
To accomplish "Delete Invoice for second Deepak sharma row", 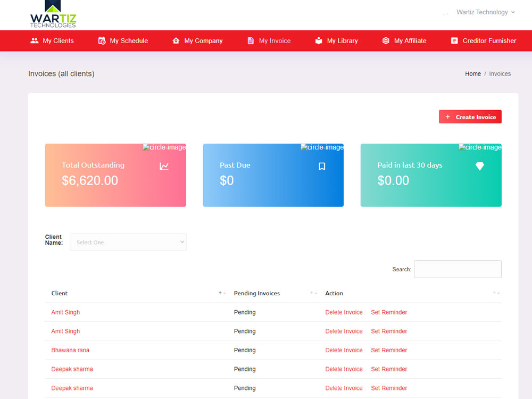I will 344,388.
